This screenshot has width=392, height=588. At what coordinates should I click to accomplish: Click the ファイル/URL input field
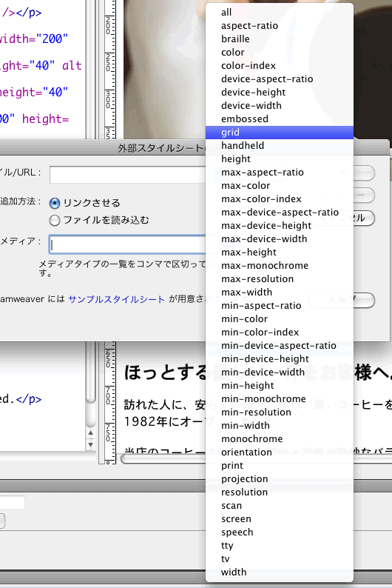[127, 174]
